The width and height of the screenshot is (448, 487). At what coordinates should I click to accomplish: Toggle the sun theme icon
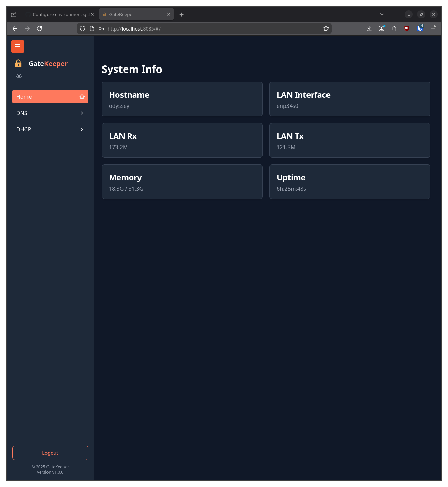tap(19, 76)
